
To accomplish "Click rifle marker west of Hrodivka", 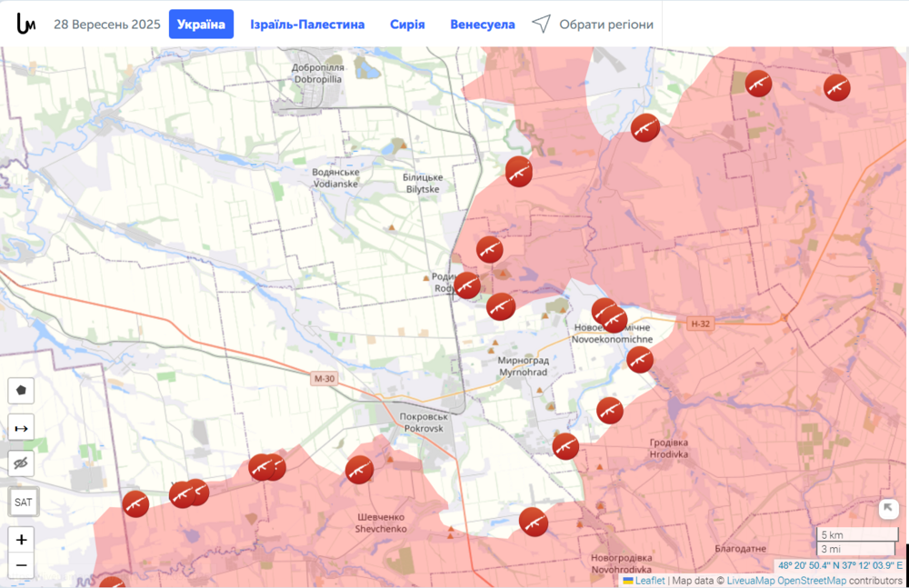I will 610,411.
